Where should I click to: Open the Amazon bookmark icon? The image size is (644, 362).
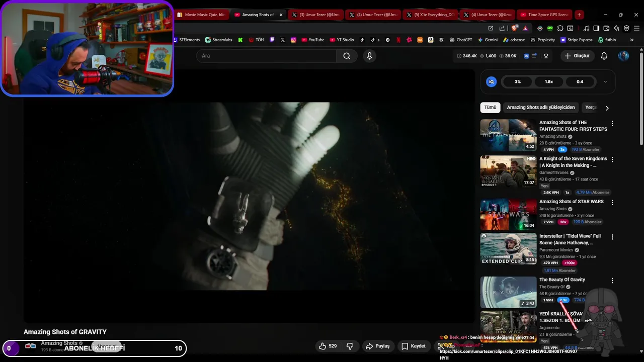click(431, 40)
